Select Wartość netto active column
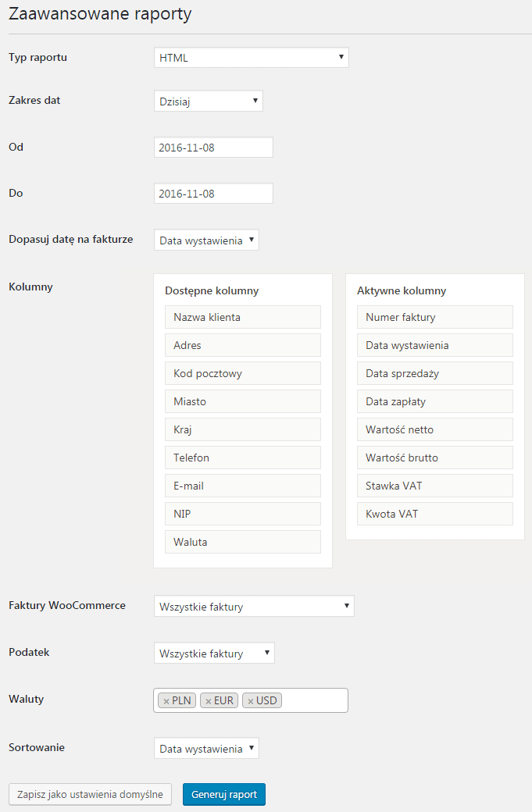 coord(435,430)
